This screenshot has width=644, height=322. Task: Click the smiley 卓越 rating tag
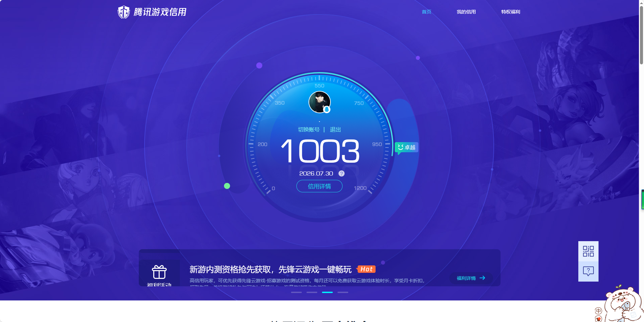(407, 147)
